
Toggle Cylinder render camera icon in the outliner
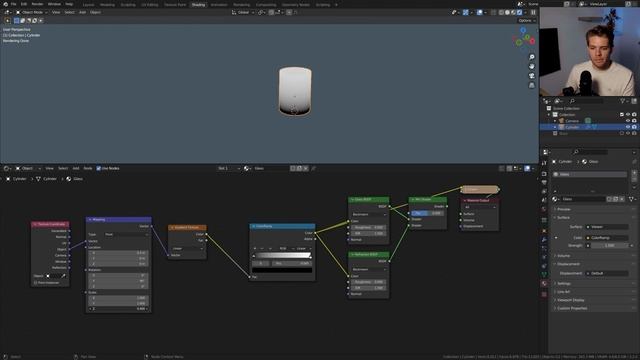[634, 127]
